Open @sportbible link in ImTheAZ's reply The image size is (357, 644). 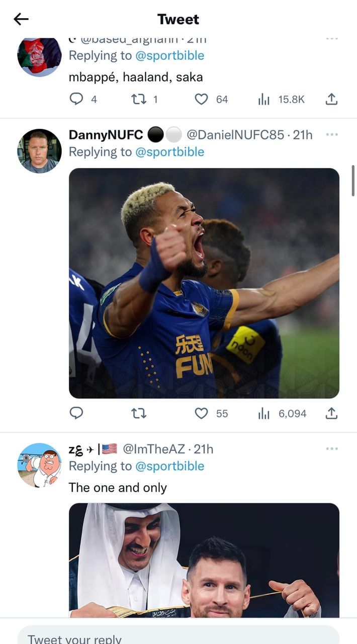(x=169, y=466)
